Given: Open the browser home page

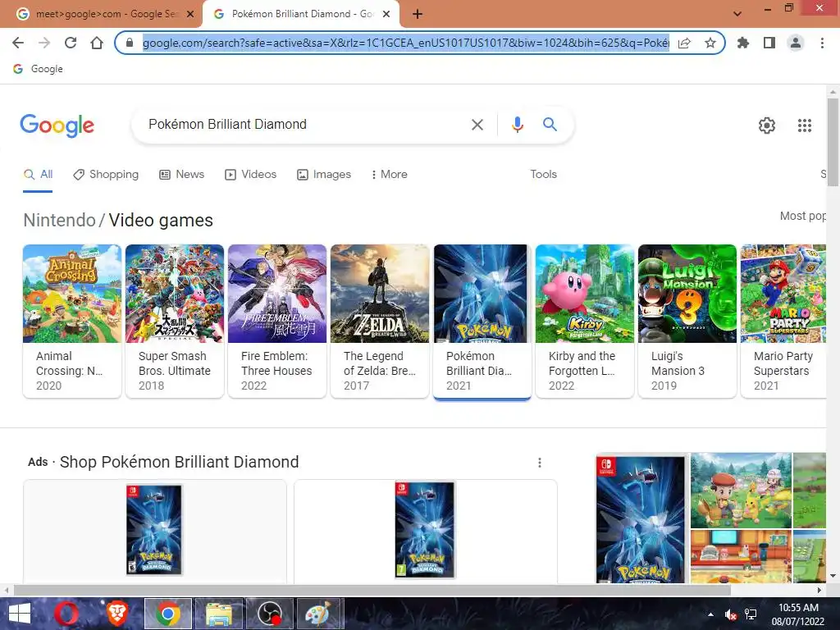Looking at the screenshot, I should pos(97,43).
